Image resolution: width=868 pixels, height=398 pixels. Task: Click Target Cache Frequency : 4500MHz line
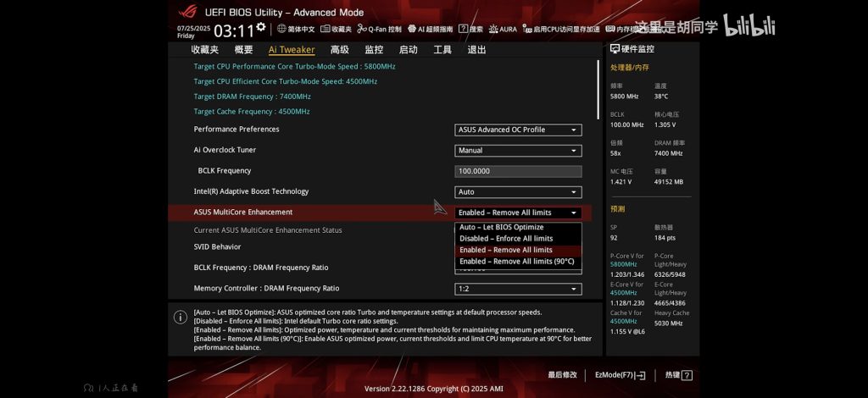pos(252,112)
